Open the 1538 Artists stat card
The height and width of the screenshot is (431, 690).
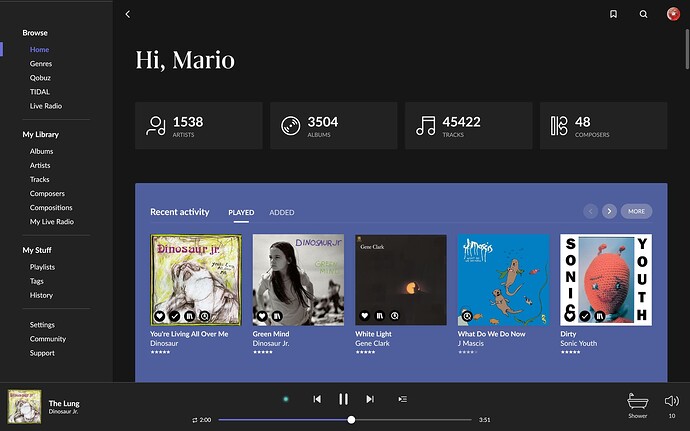[x=199, y=126]
